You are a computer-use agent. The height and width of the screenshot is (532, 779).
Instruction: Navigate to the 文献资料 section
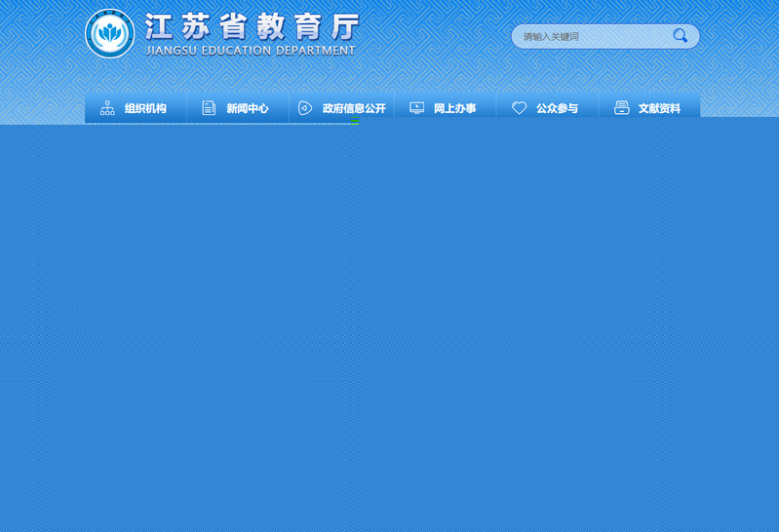[x=659, y=108]
